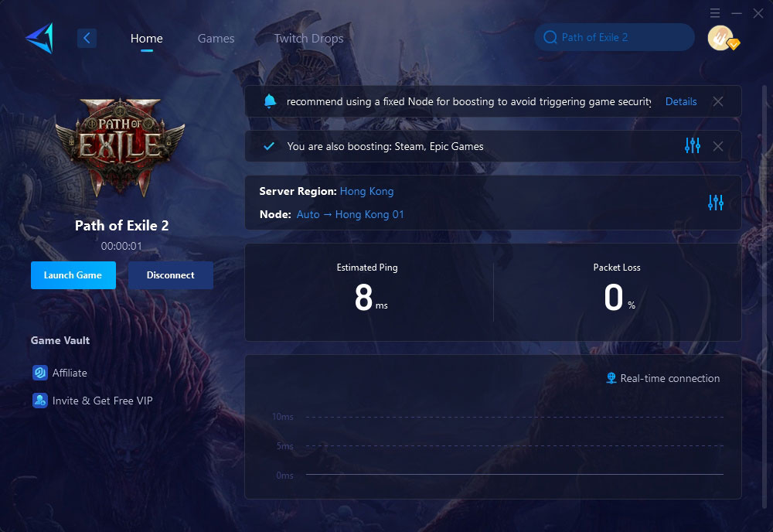Screen dimensions: 773x532
Task: Close the booster window
Action: [758, 13]
